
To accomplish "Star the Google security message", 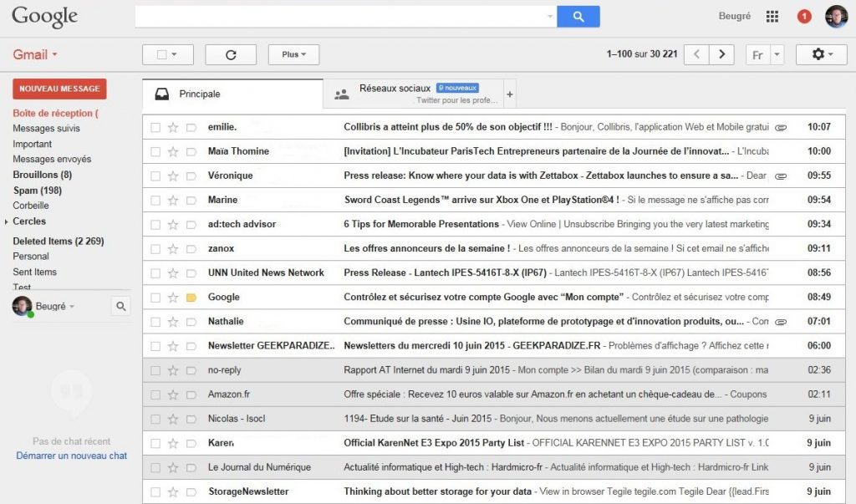I will coord(173,298).
